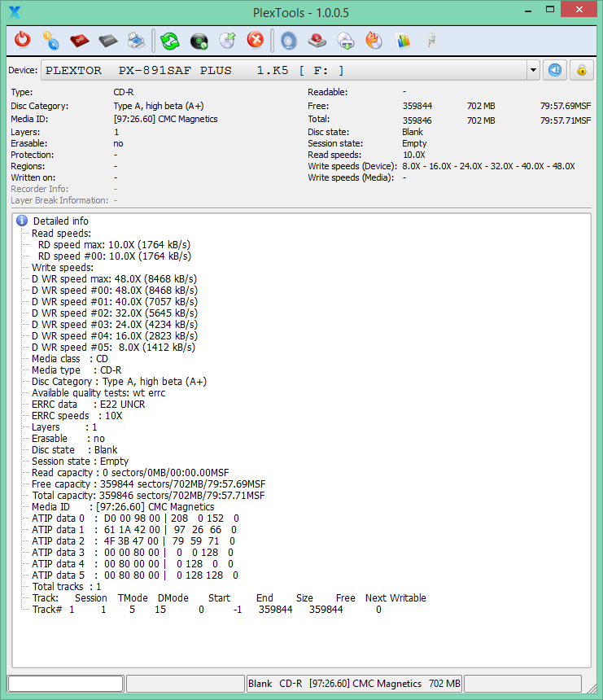Click the printer icon in toolbar
603x700 pixels.
137,41
